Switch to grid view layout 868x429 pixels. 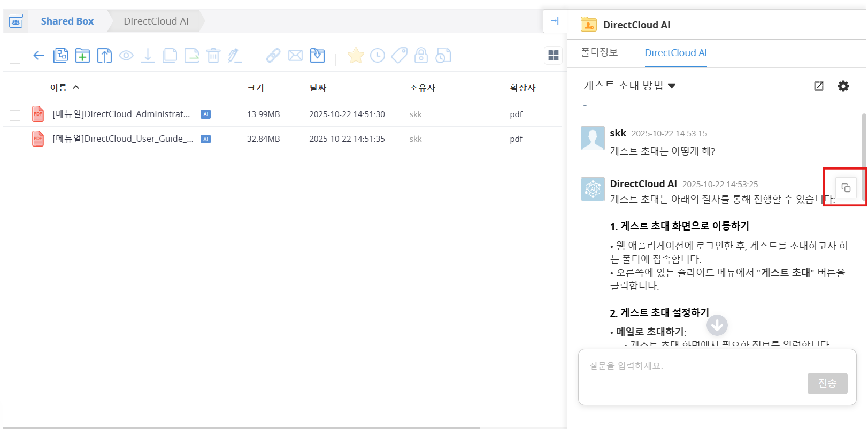554,56
